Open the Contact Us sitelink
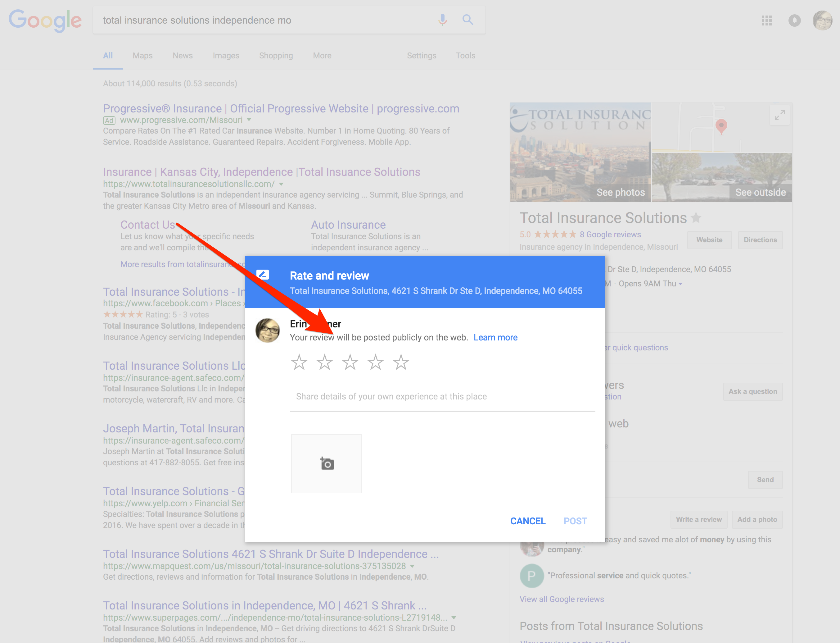The width and height of the screenshot is (840, 643). pyautogui.click(x=148, y=225)
